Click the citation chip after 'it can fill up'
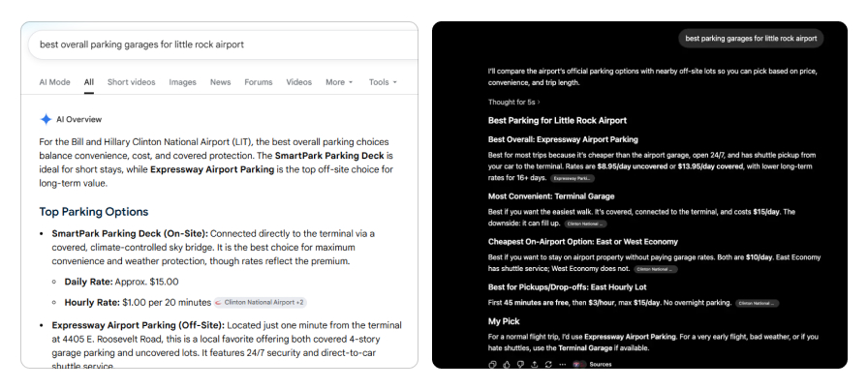868x389 pixels. (x=586, y=224)
